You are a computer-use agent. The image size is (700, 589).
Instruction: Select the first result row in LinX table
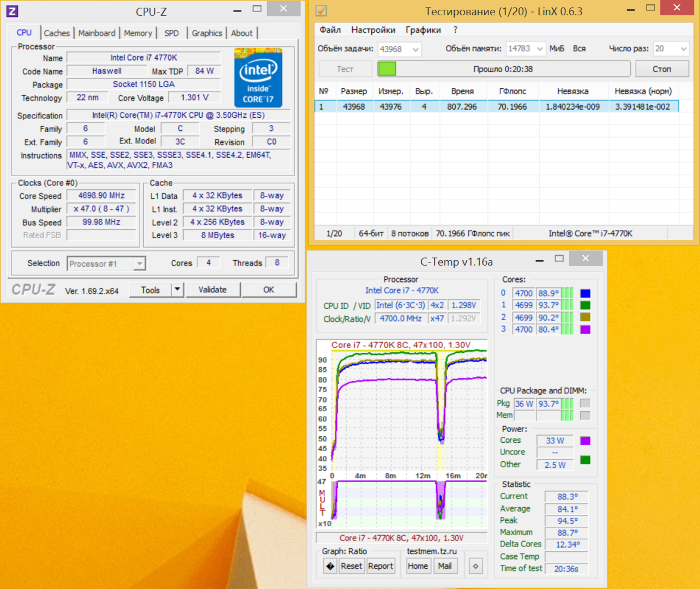(x=496, y=107)
